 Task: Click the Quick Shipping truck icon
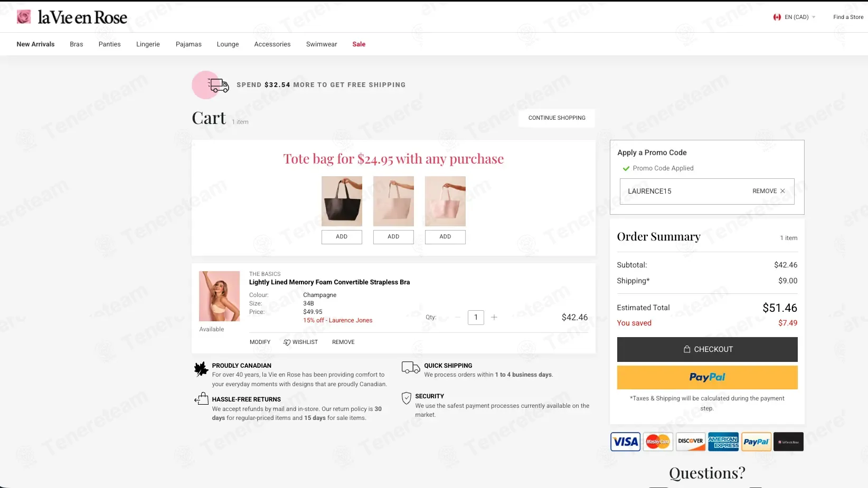click(411, 368)
